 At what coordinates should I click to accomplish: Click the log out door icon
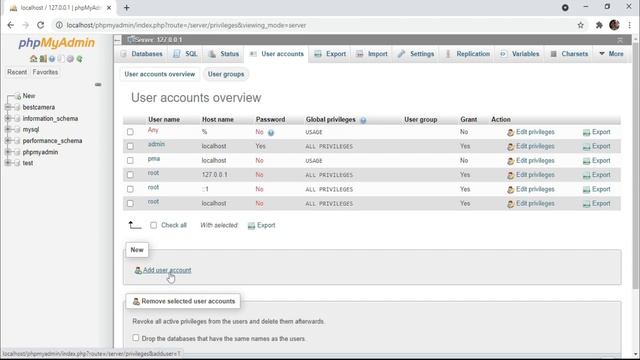point(43,59)
